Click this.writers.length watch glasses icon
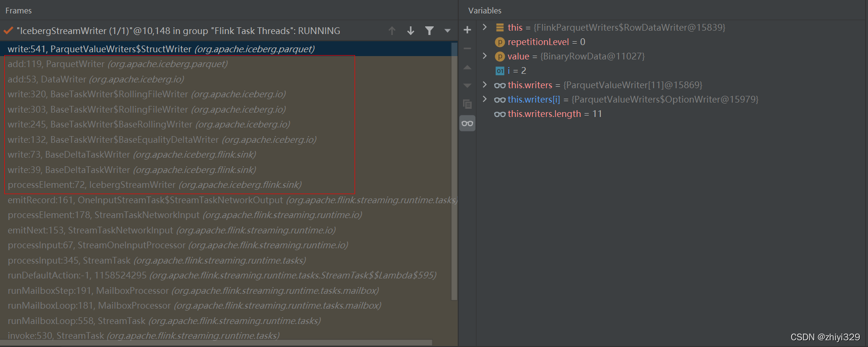868x347 pixels. [x=500, y=114]
